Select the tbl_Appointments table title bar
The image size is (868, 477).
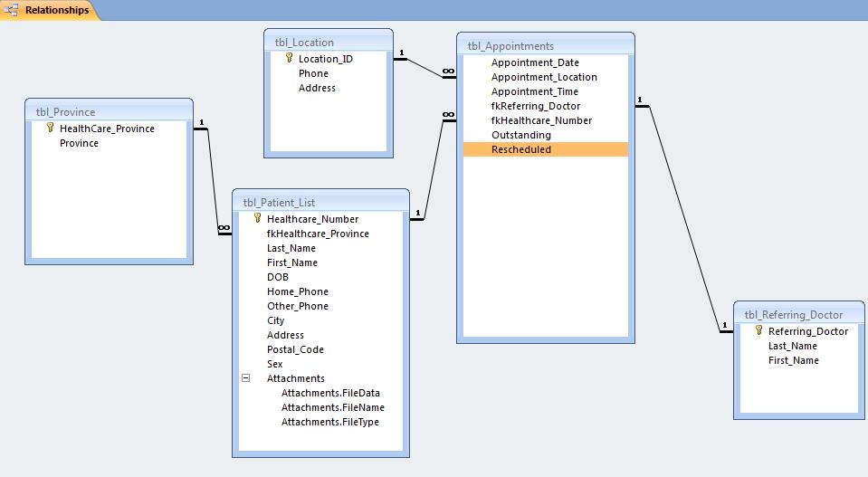point(545,46)
